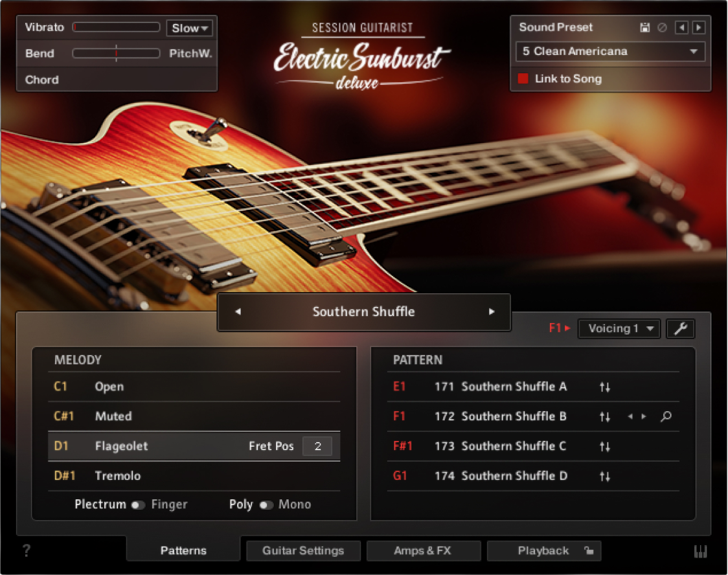Click the magnifier icon on Southern Shuffle B
Screen dimensions: 728x575
tap(666, 416)
